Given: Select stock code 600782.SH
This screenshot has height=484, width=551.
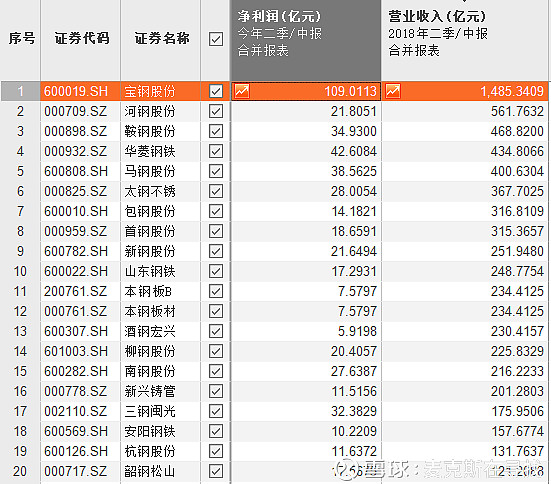Looking at the screenshot, I should pos(76,251).
